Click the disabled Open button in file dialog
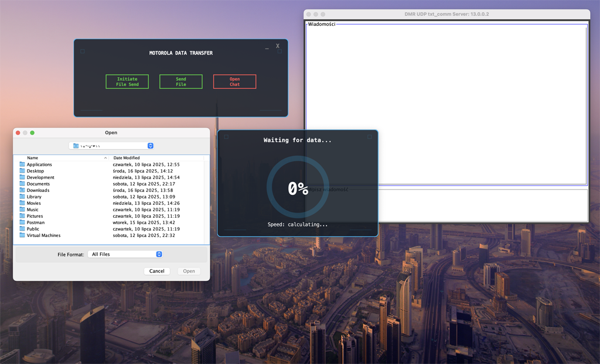The image size is (600, 364). 189,271
